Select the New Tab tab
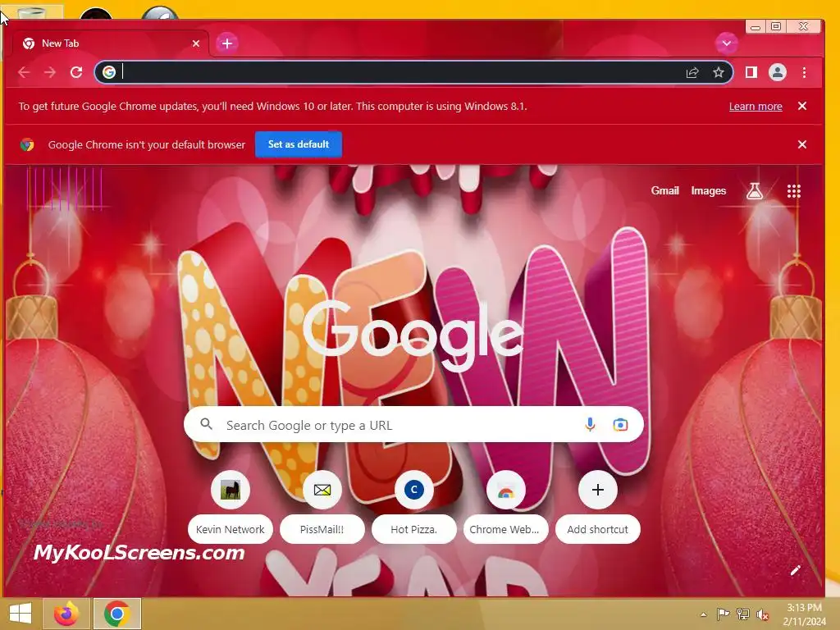Screen dimensions: 840x630 tap(111, 43)
